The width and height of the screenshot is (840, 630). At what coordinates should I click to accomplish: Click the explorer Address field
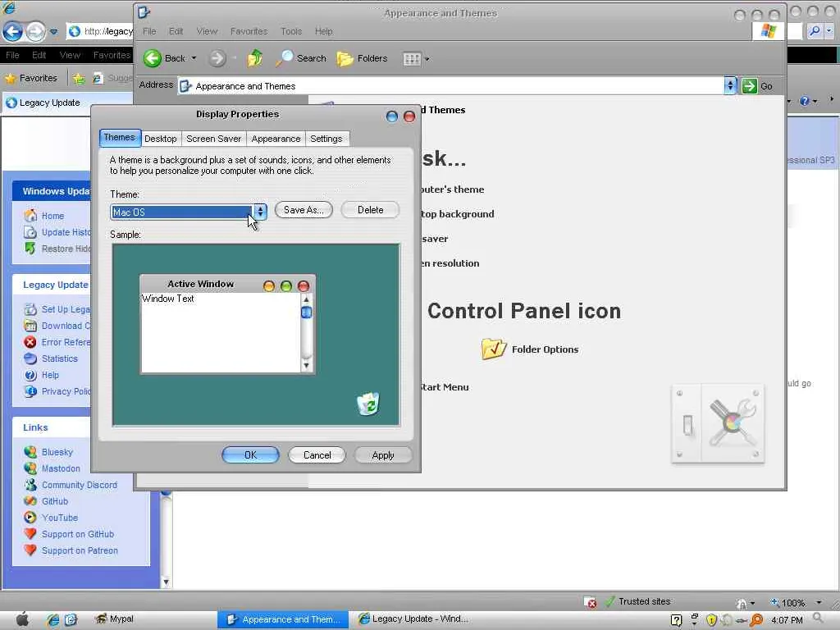pos(452,85)
